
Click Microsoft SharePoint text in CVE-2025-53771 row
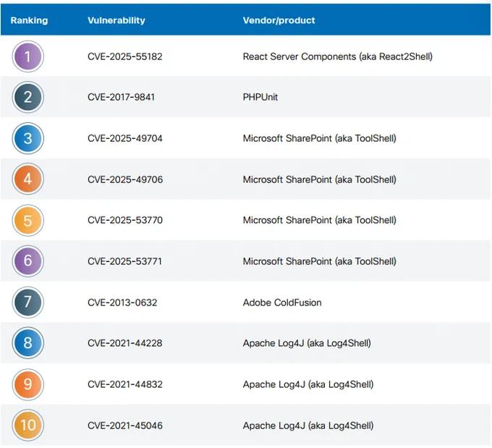pyautogui.click(x=319, y=261)
